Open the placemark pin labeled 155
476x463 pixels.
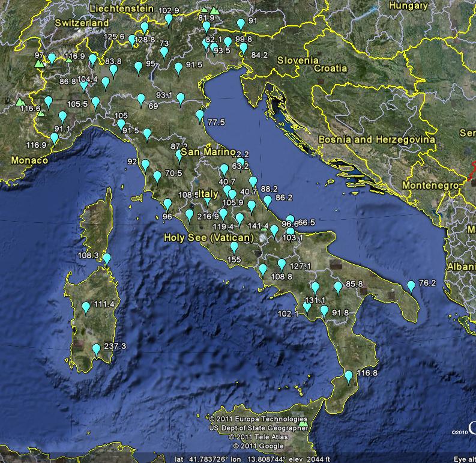(x=234, y=247)
